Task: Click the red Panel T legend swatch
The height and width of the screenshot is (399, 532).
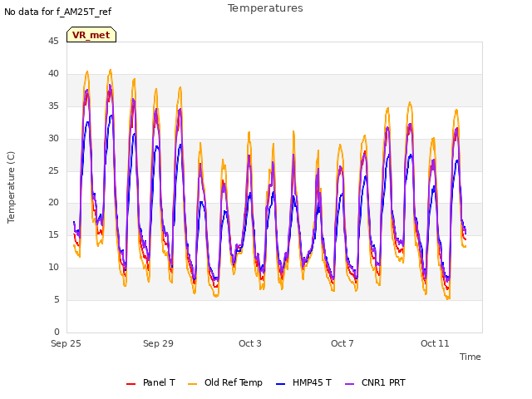Action: [x=131, y=384]
